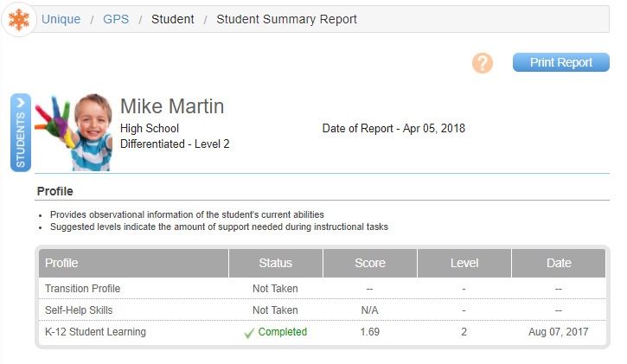Image resolution: width=627 pixels, height=364 pixels.
Task: Click the orange snowflake Unique logo icon
Action: coord(19,19)
